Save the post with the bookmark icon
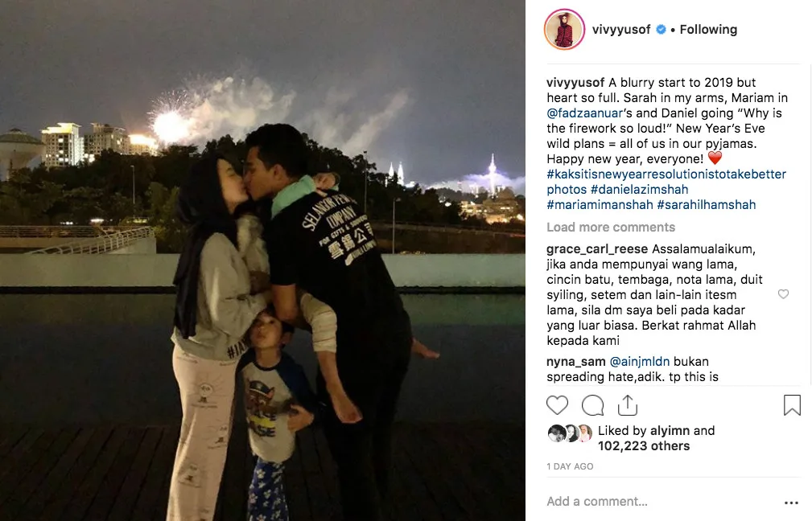 coord(792,405)
